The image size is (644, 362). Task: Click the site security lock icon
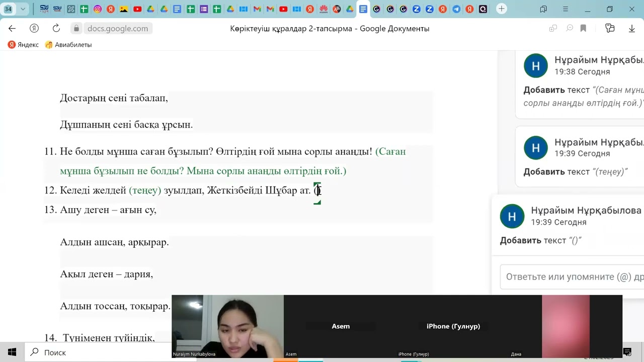coord(76,29)
